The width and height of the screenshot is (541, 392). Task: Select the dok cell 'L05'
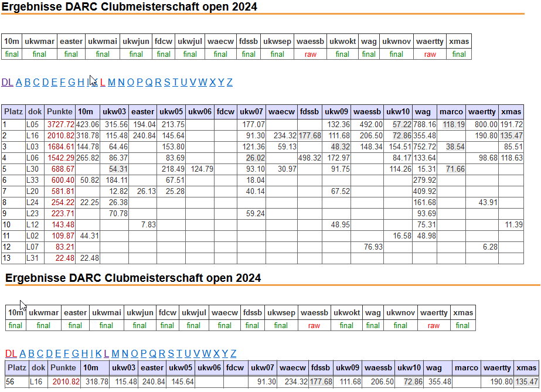pyautogui.click(x=35, y=124)
